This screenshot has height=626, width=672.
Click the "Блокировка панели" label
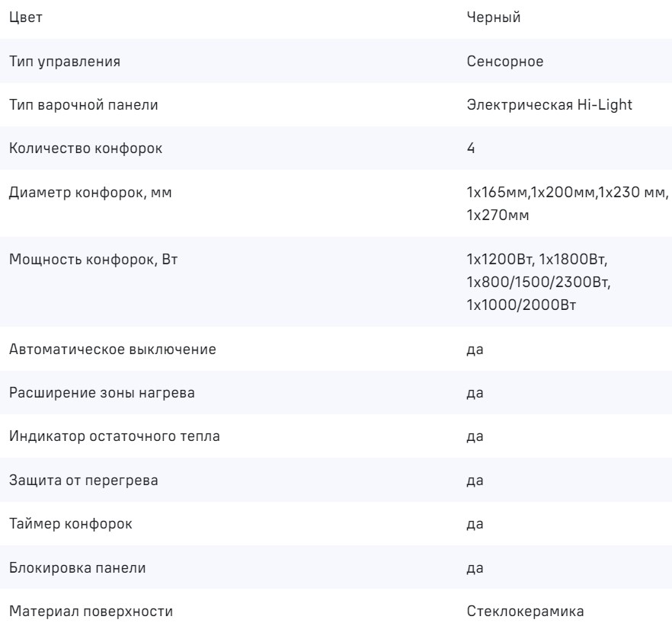point(78,568)
